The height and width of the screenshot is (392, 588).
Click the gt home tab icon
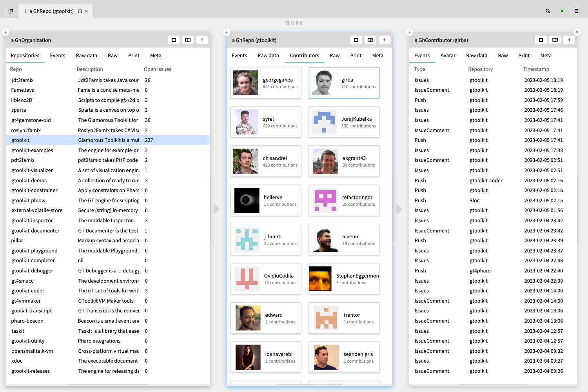click(x=11, y=11)
